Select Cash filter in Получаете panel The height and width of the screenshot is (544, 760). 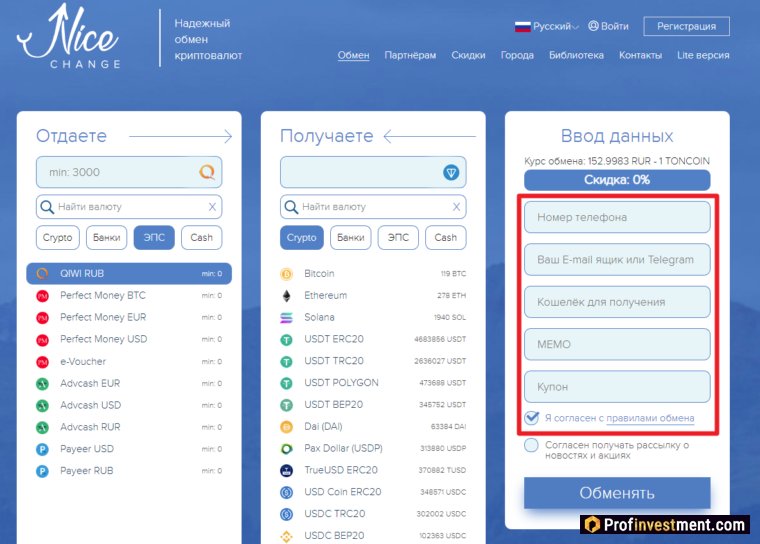445,238
